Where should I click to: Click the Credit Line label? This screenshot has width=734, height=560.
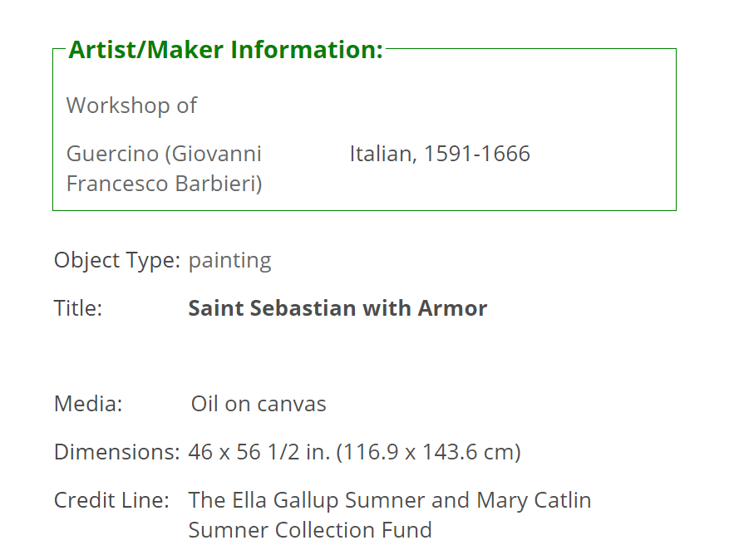pyautogui.click(x=111, y=500)
